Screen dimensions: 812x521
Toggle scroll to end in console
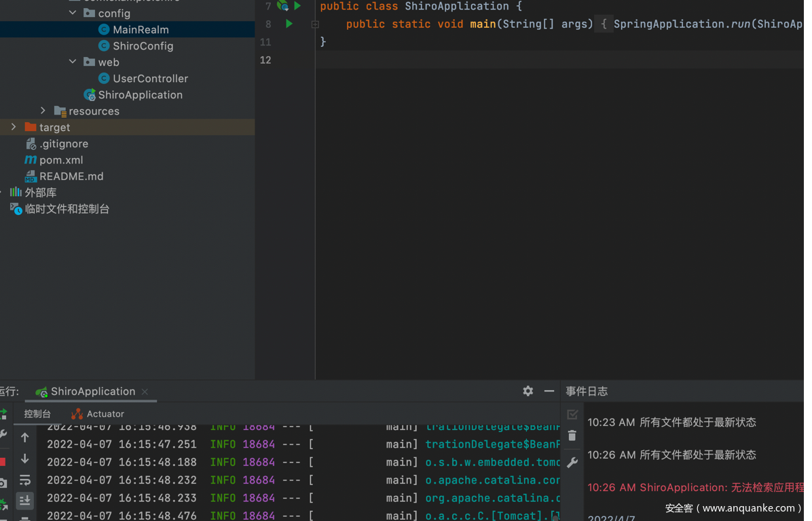coord(25,501)
